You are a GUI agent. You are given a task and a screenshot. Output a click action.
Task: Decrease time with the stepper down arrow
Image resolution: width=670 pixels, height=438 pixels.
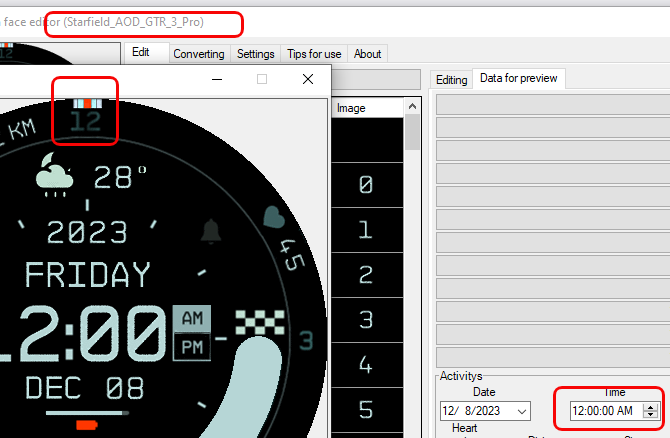pos(651,415)
